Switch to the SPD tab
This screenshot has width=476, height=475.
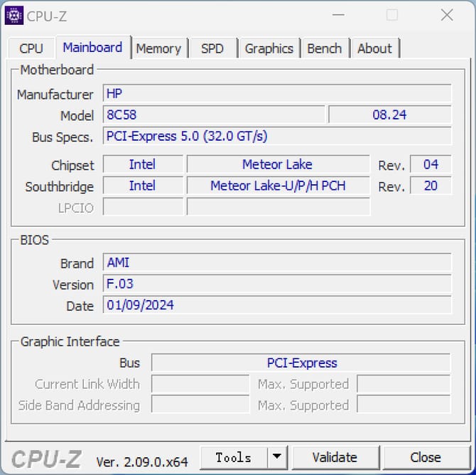212,48
